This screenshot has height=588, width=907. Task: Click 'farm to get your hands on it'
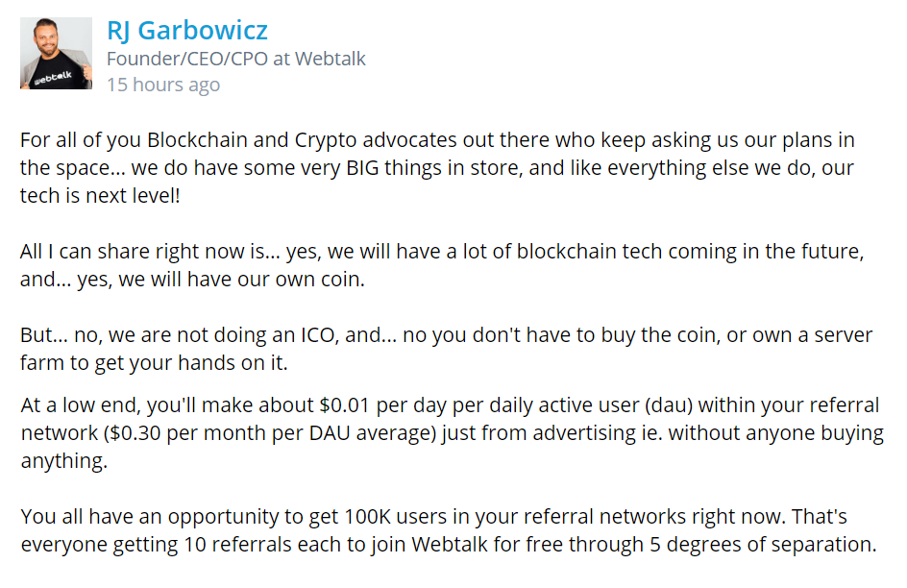[x=154, y=362]
